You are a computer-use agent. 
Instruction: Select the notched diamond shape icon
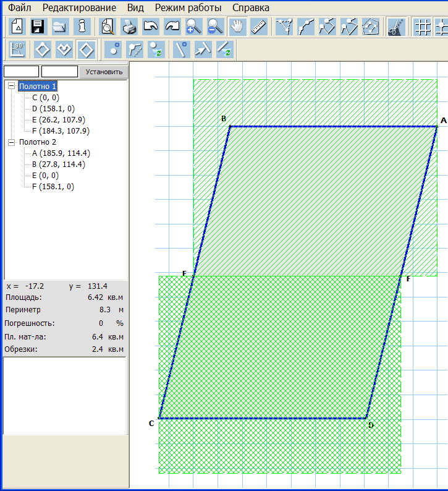(x=64, y=49)
